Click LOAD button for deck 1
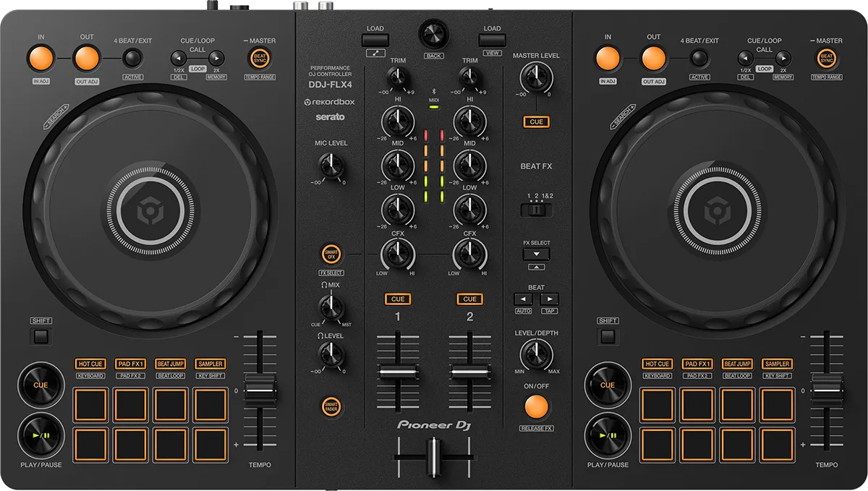The height and width of the screenshot is (491, 868). [375, 40]
